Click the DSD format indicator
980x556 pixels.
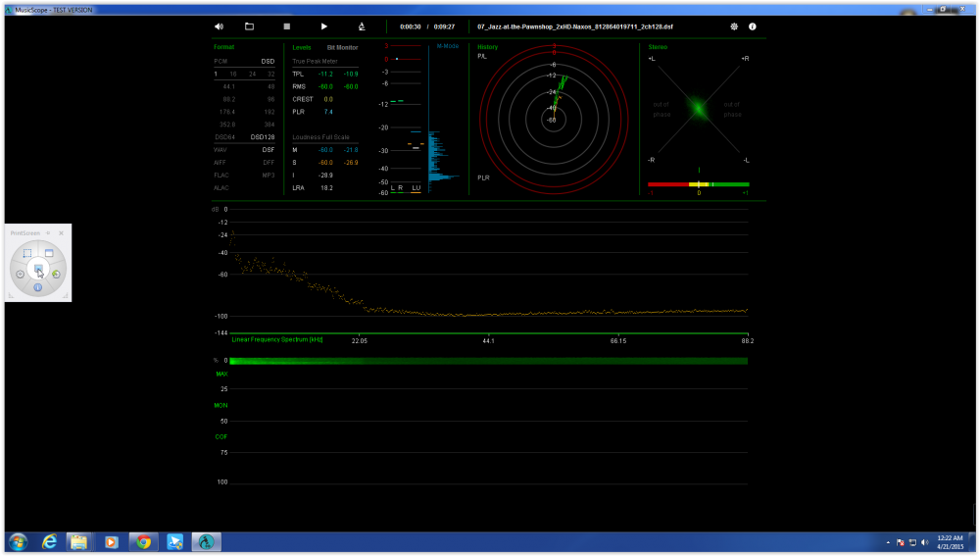tap(268, 62)
